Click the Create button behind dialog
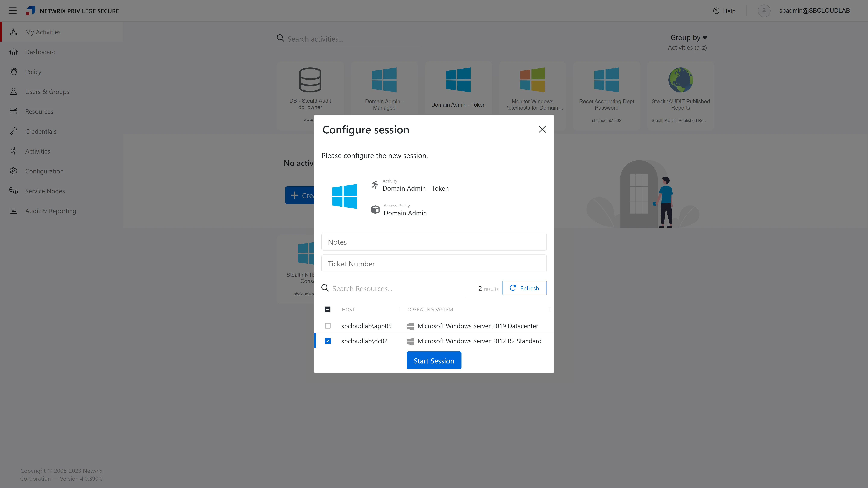Viewport: 868px width, 488px height. pyautogui.click(x=300, y=195)
